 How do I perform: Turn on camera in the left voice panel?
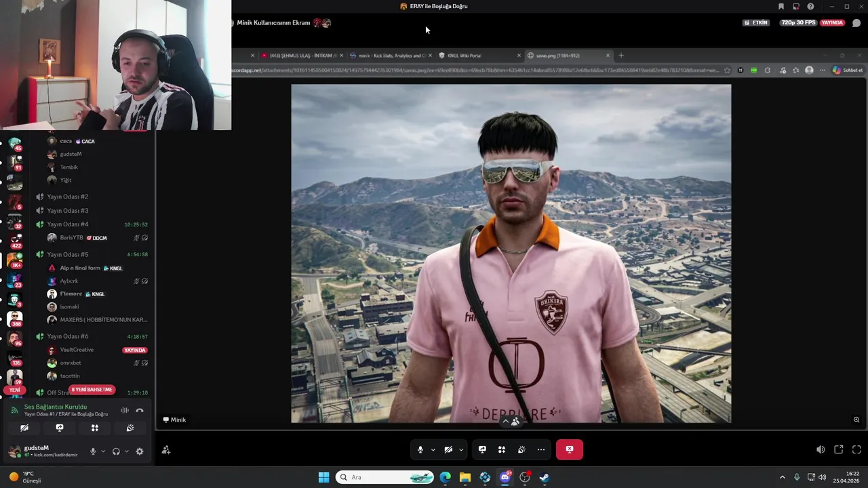24,428
